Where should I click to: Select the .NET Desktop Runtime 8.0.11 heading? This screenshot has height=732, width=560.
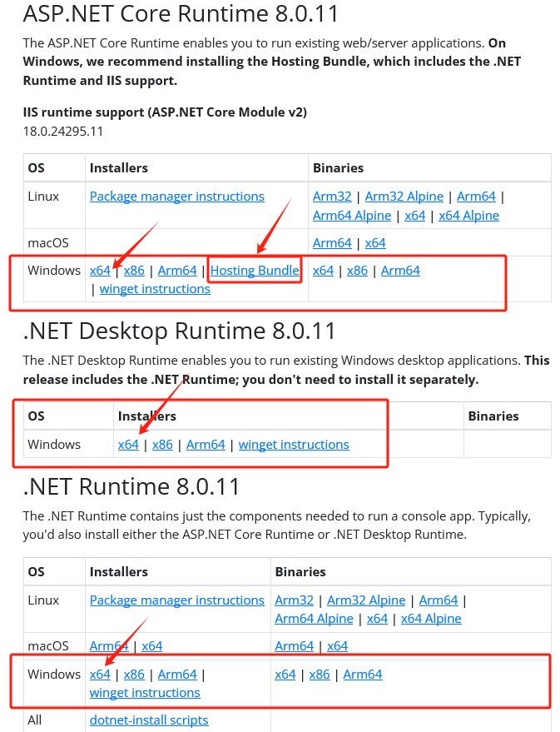pos(180,331)
